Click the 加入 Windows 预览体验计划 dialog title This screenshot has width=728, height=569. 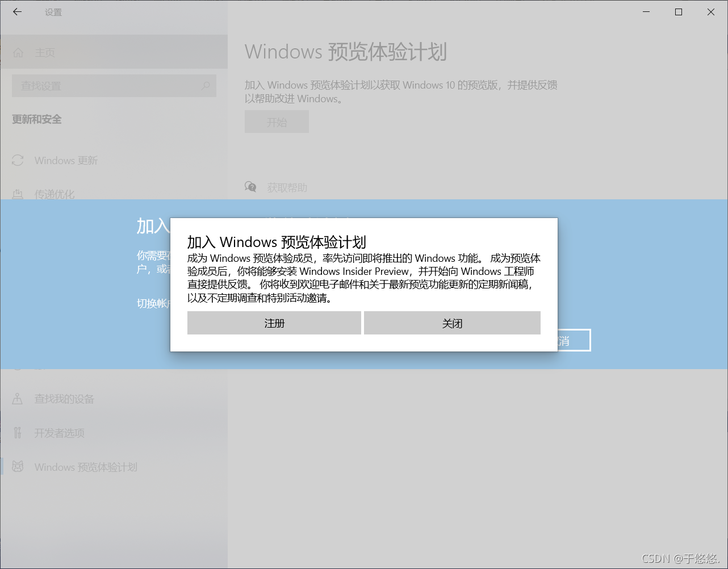277,242
